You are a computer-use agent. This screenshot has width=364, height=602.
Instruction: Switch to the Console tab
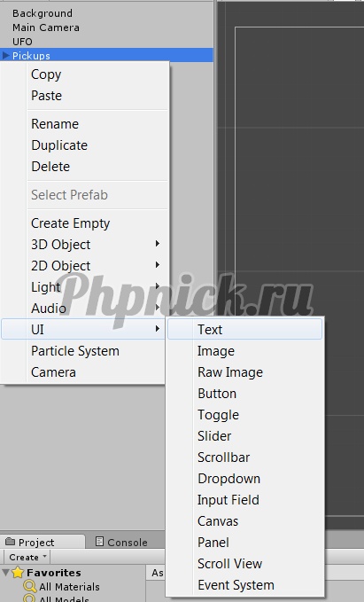[121, 542]
